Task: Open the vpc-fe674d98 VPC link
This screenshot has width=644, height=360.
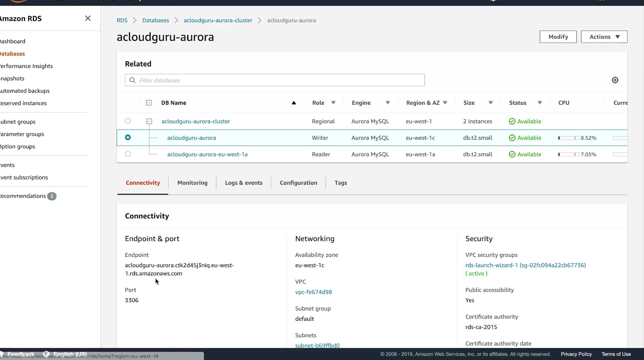Action: [x=313, y=292]
